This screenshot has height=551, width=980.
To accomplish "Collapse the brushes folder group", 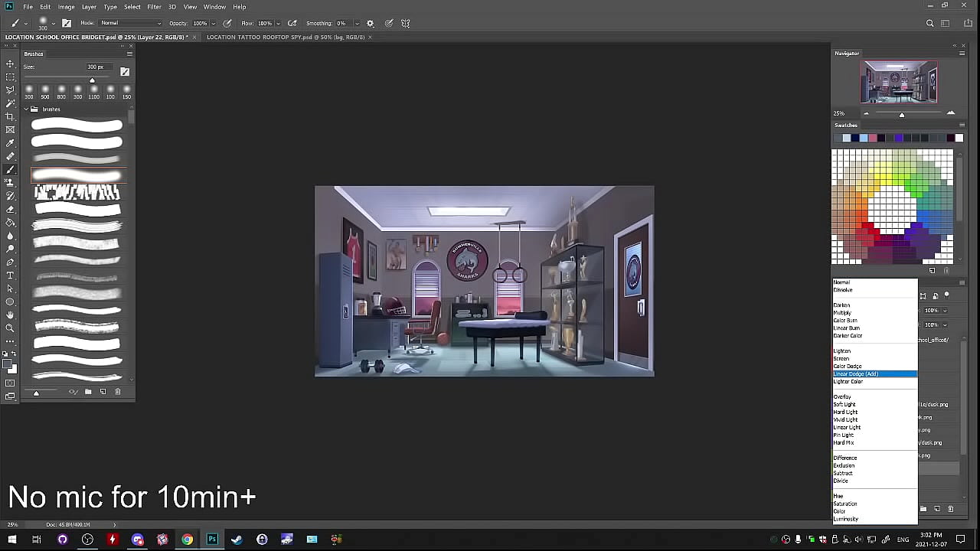I will (x=26, y=109).
